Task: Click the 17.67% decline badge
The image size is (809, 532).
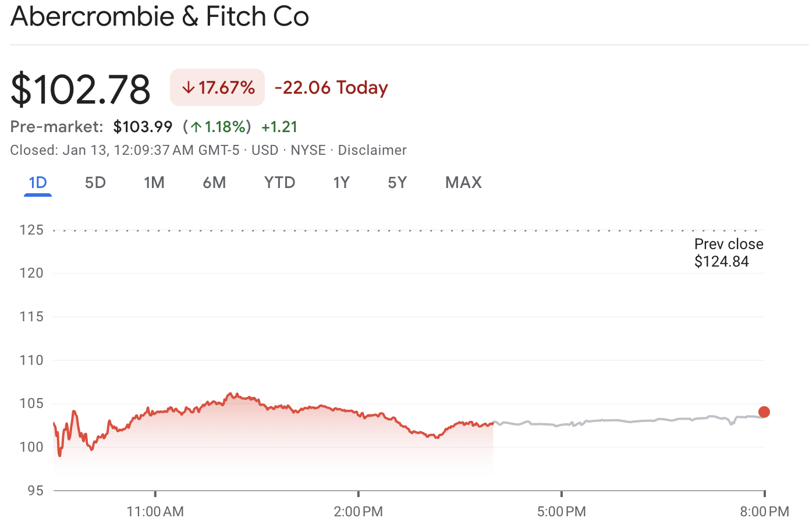Action: (x=217, y=87)
